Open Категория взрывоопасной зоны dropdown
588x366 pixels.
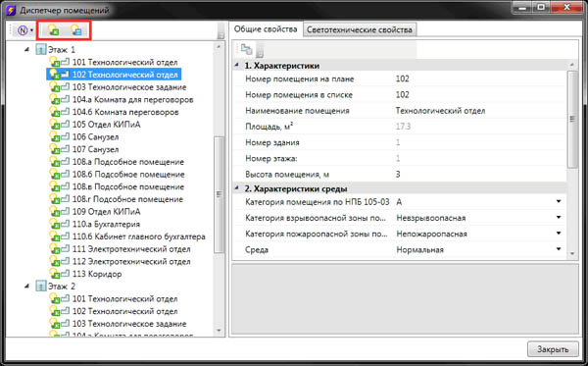(x=559, y=218)
